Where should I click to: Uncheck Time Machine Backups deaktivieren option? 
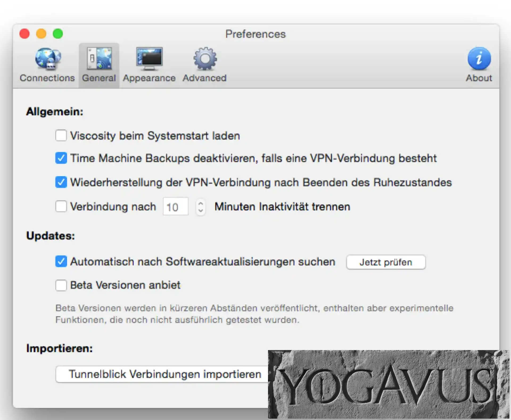[x=61, y=158]
